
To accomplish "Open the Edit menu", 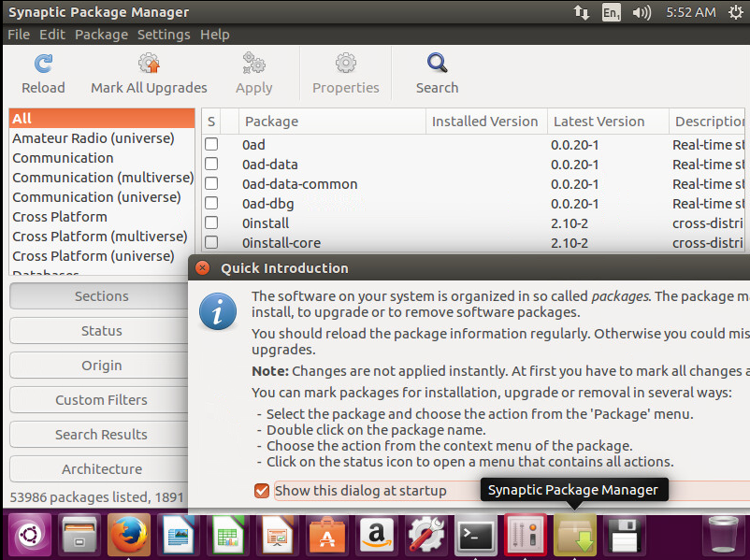I will (52, 35).
